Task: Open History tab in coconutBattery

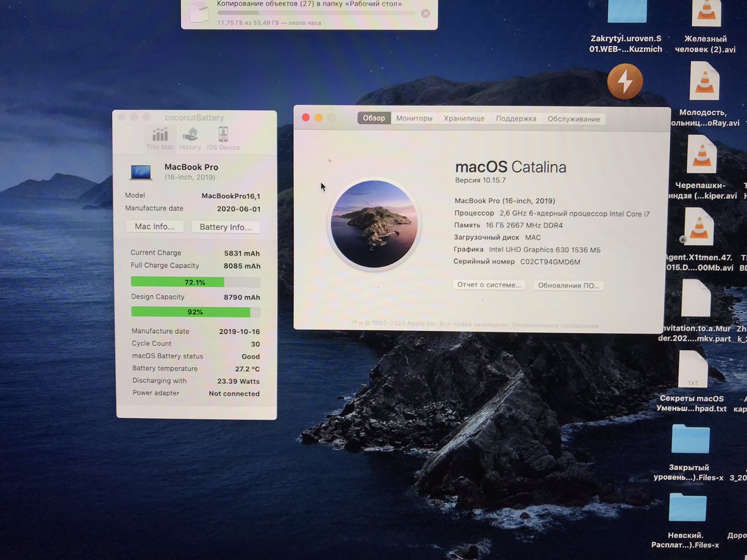Action: 190,139
